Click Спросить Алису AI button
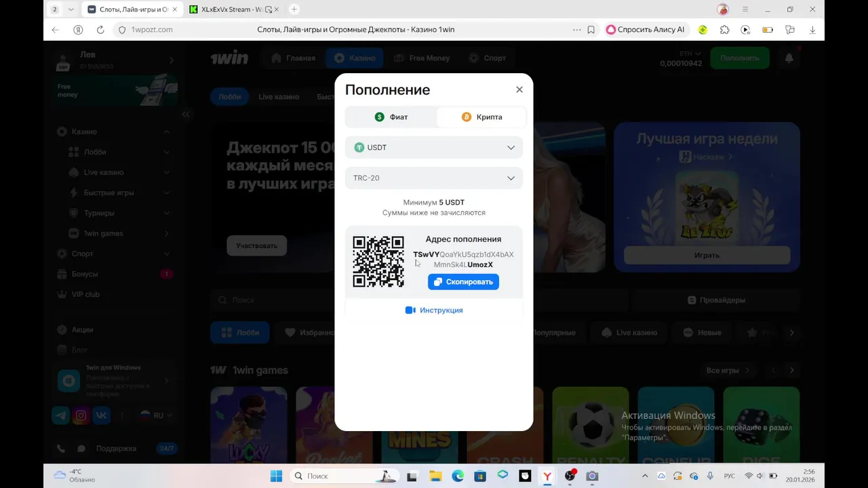868x488 pixels. (646, 30)
